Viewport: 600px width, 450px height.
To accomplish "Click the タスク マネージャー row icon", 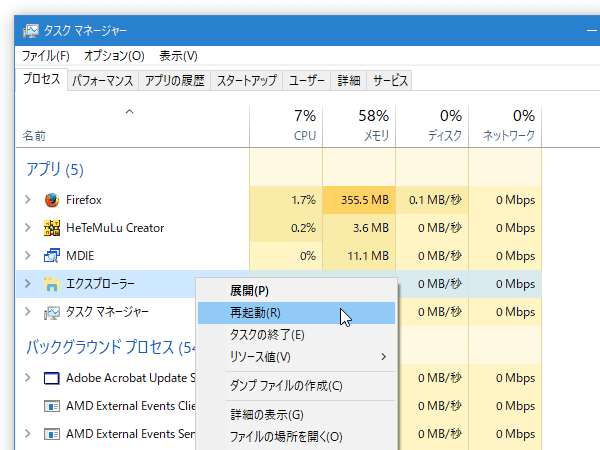I will (52, 312).
